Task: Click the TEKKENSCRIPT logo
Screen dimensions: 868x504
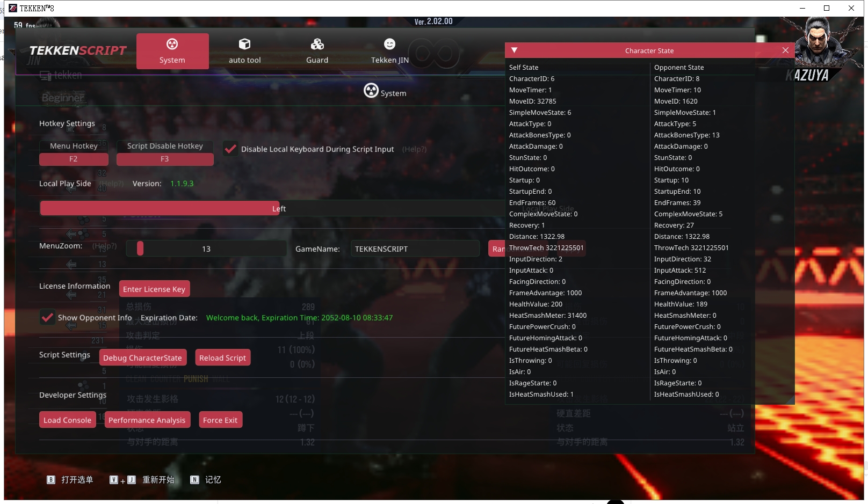Action: (78, 50)
